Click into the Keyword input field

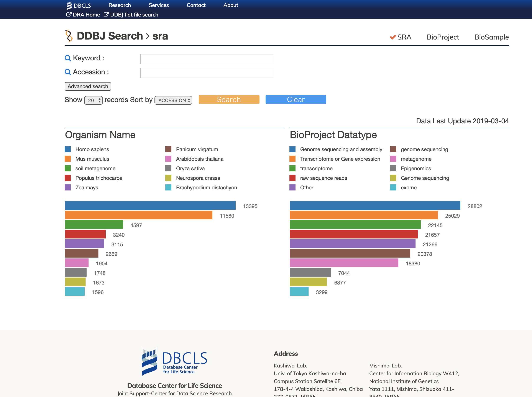207,59
